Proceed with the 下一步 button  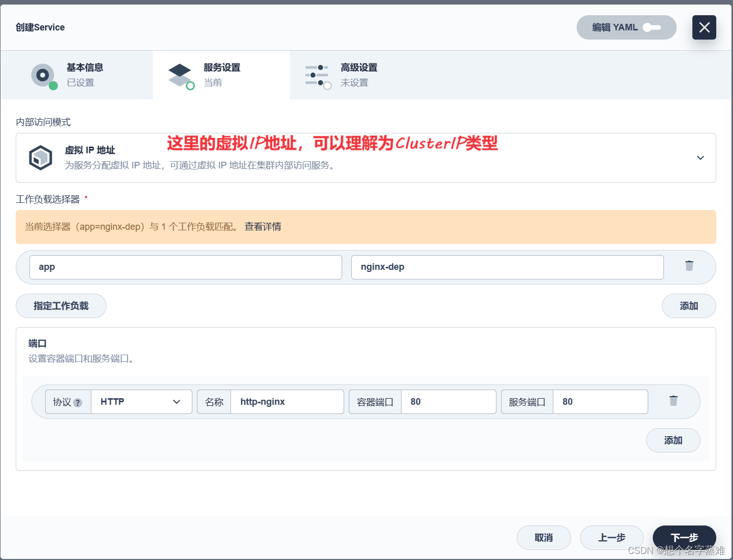[x=684, y=538]
